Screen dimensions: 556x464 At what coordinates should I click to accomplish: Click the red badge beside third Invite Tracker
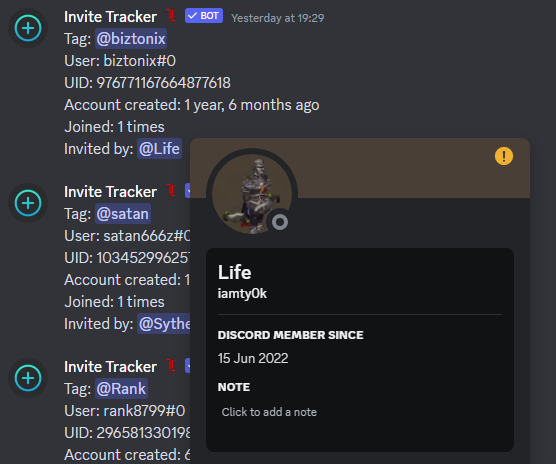[x=171, y=366]
